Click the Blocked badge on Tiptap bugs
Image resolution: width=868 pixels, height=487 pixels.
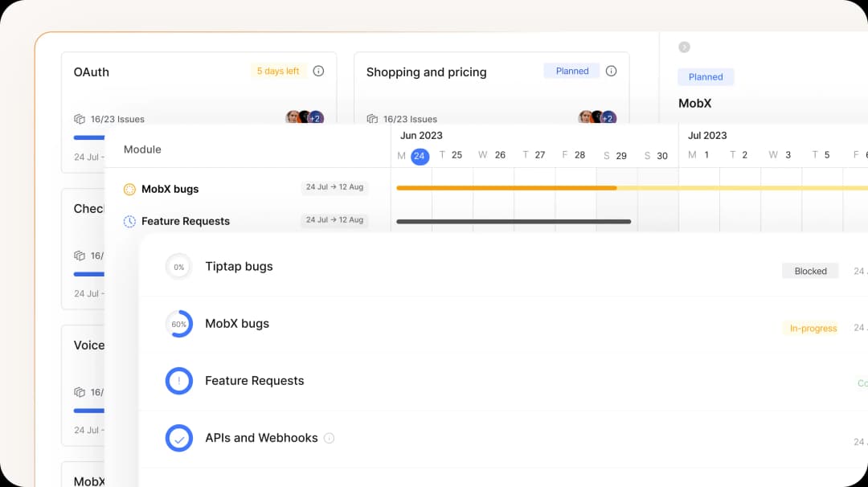point(810,271)
